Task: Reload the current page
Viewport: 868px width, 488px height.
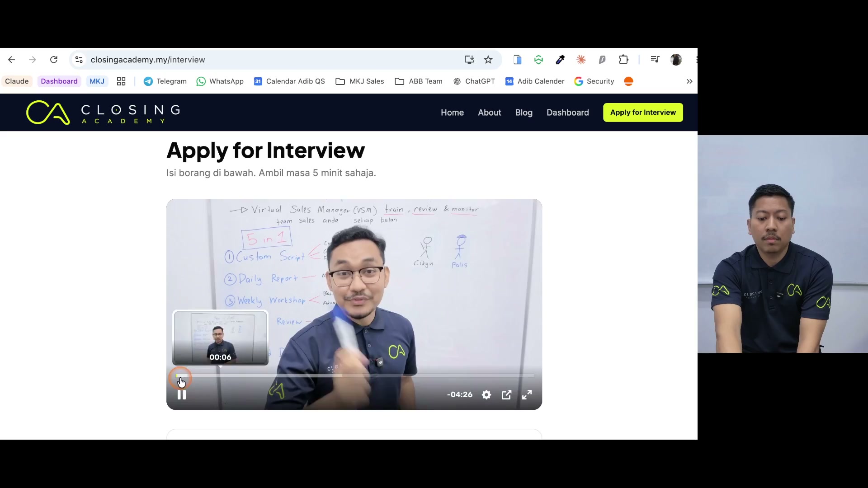Action: coord(54,60)
